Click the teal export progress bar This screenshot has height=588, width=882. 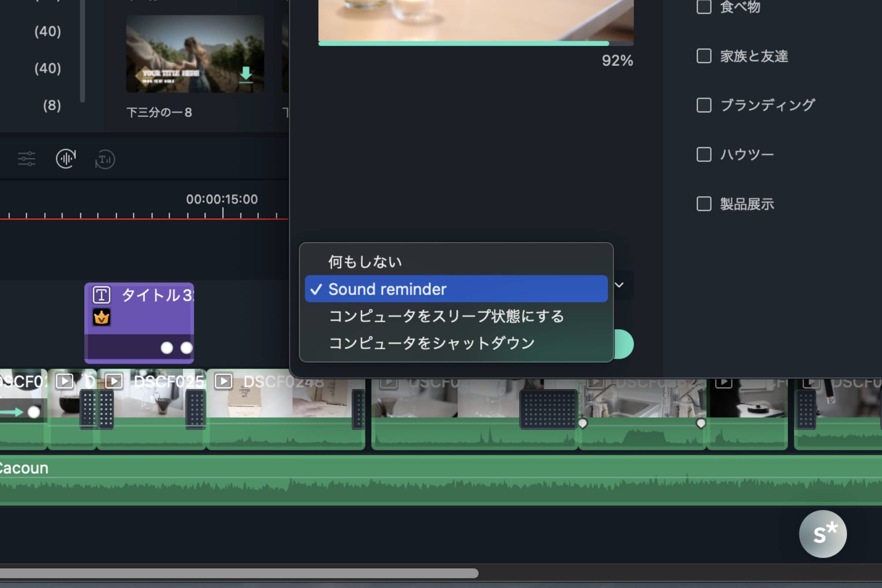tap(463, 43)
